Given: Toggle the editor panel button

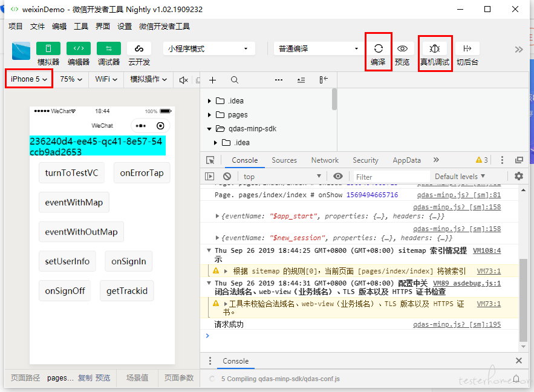Looking at the screenshot, I should [79, 48].
